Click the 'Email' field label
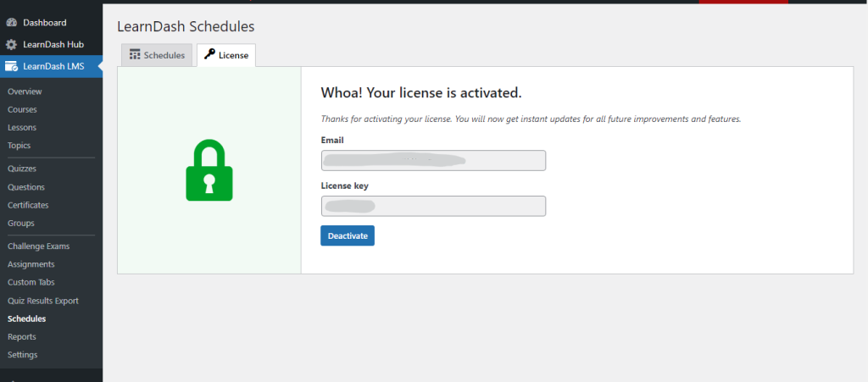The width and height of the screenshot is (868, 382). tap(332, 141)
